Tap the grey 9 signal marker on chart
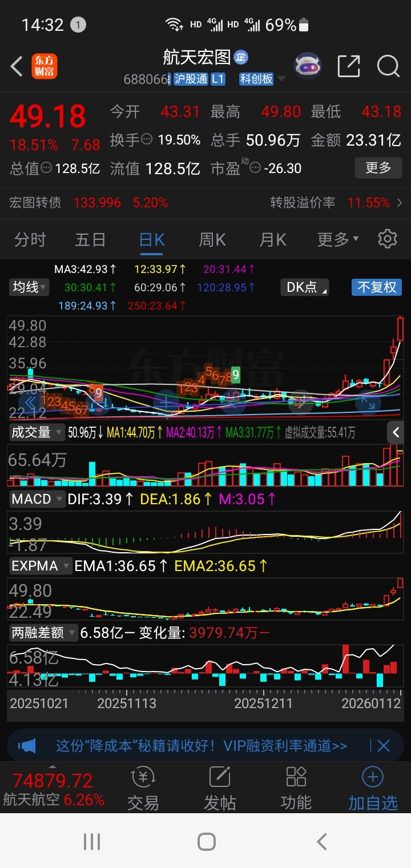Viewport: 411px width, 868px height. click(98, 393)
